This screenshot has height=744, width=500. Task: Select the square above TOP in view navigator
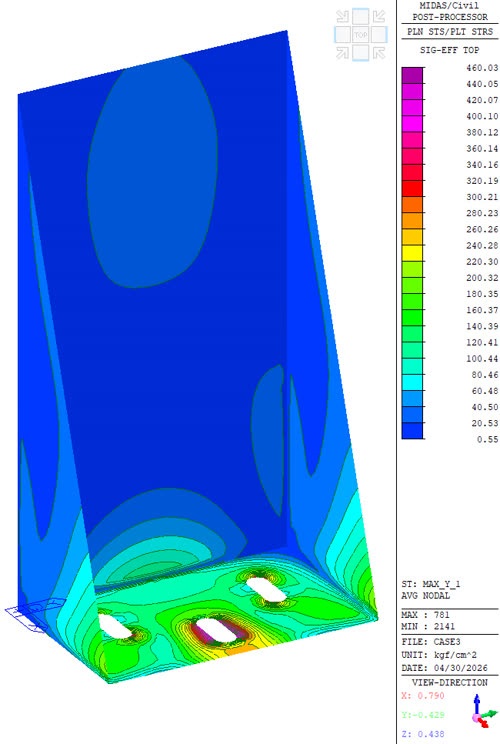click(361, 17)
